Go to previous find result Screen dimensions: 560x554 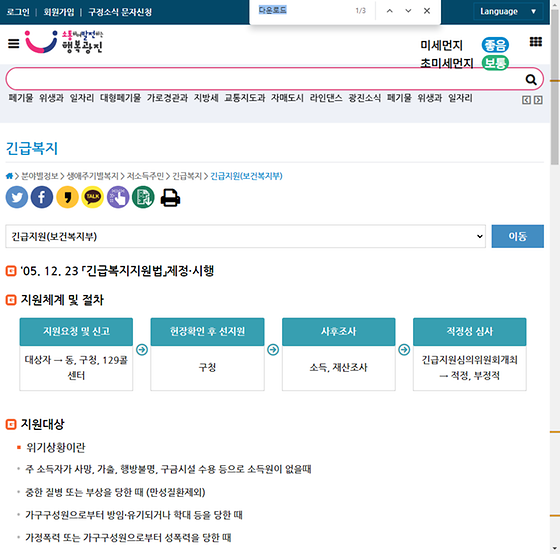(x=390, y=11)
